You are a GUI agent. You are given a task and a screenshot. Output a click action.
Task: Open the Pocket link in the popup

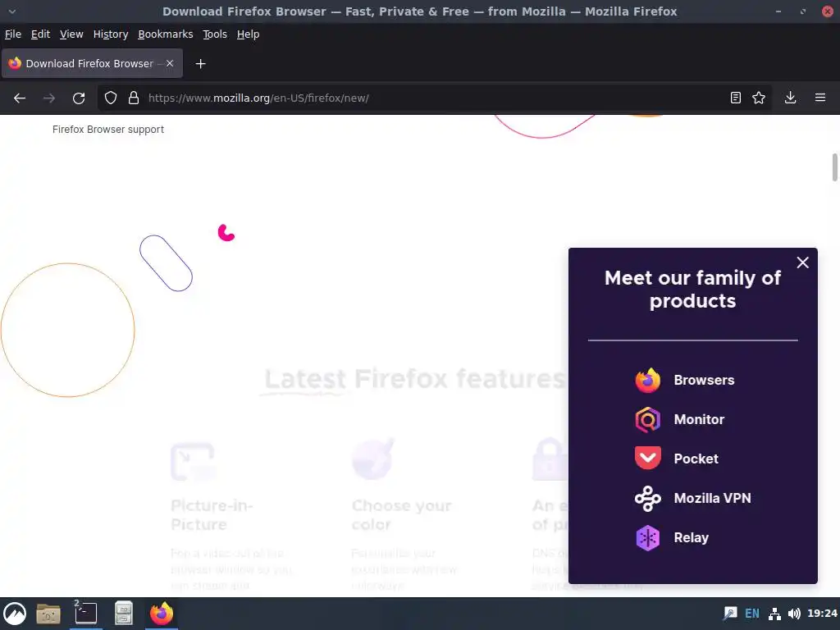(x=696, y=459)
